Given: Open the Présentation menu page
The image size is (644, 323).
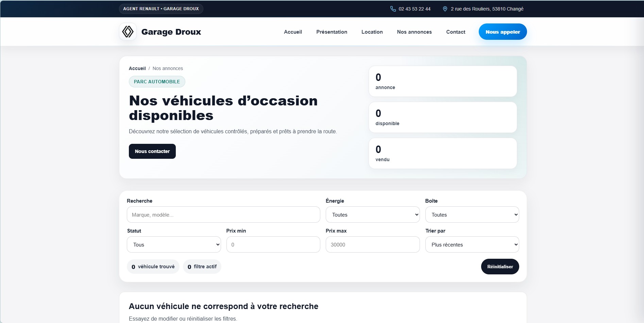Looking at the screenshot, I should (x=332, y=32).
